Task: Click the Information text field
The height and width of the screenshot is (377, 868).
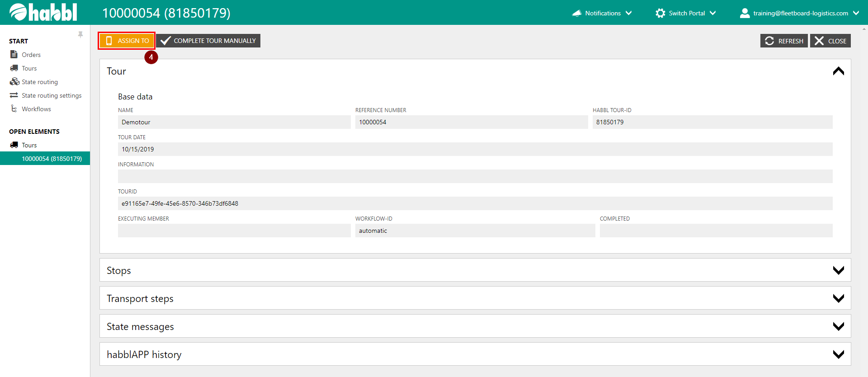Action: 475,176
